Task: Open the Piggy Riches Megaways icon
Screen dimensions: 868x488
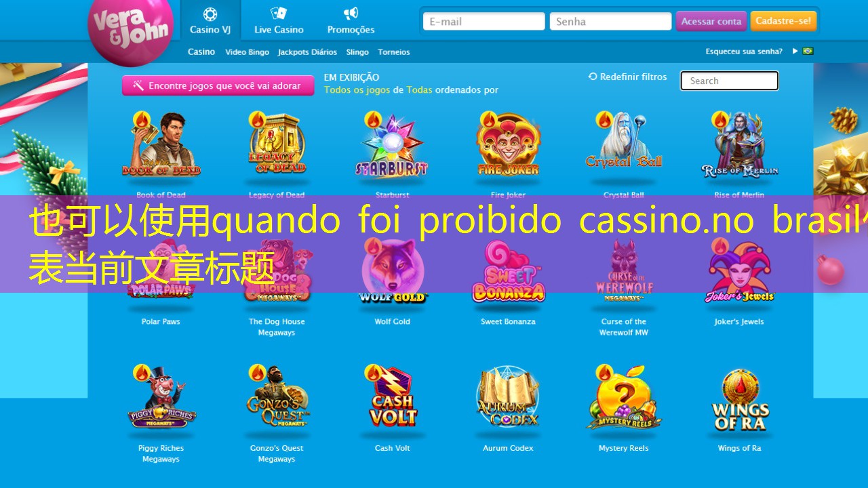Action: point(161,398)
